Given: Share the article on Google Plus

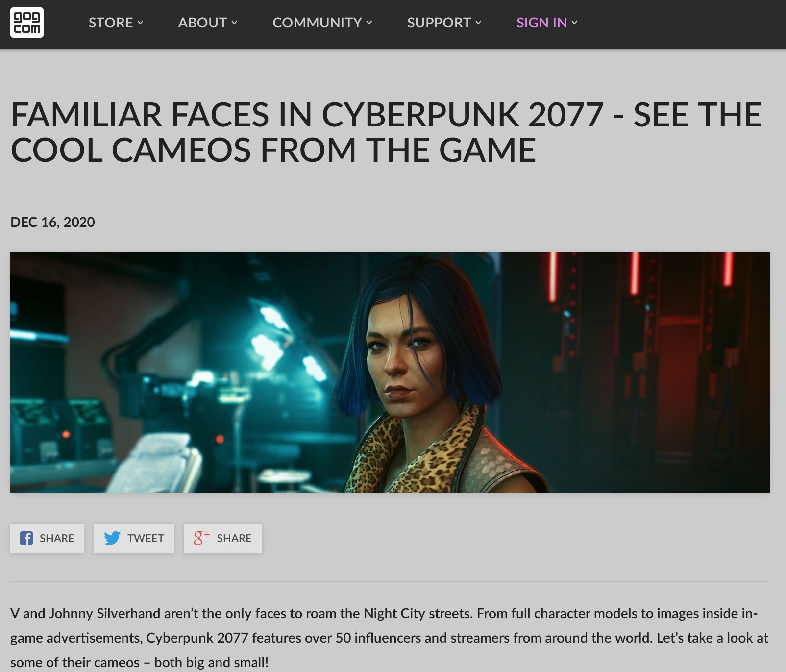Looking at the screenshot, I should pos(222,539).
